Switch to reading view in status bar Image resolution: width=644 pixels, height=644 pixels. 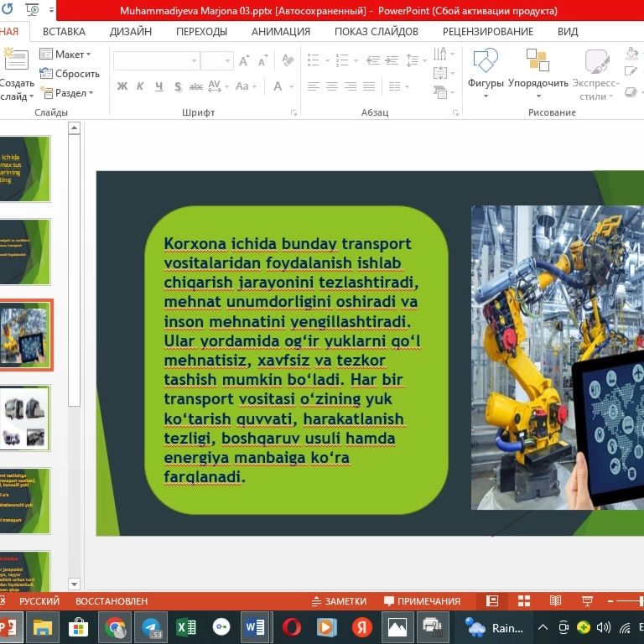pos(555,601)
